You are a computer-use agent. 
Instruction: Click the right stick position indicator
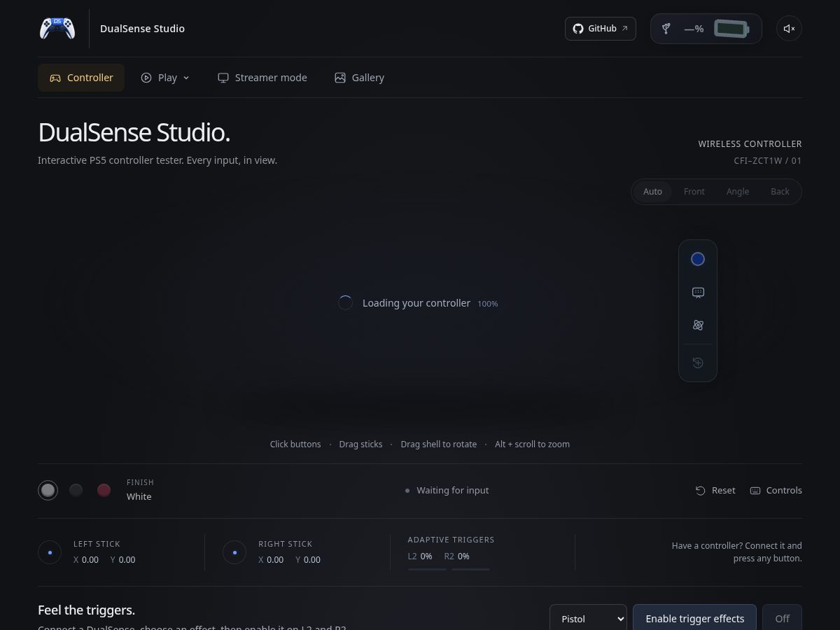[234, 552]
